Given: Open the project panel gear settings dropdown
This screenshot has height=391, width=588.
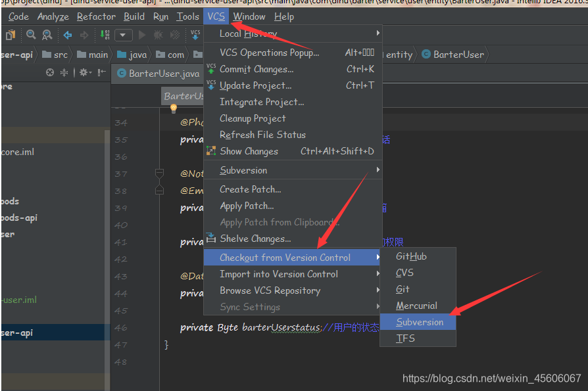Looking at the screenshot, I should click(85, 72).
